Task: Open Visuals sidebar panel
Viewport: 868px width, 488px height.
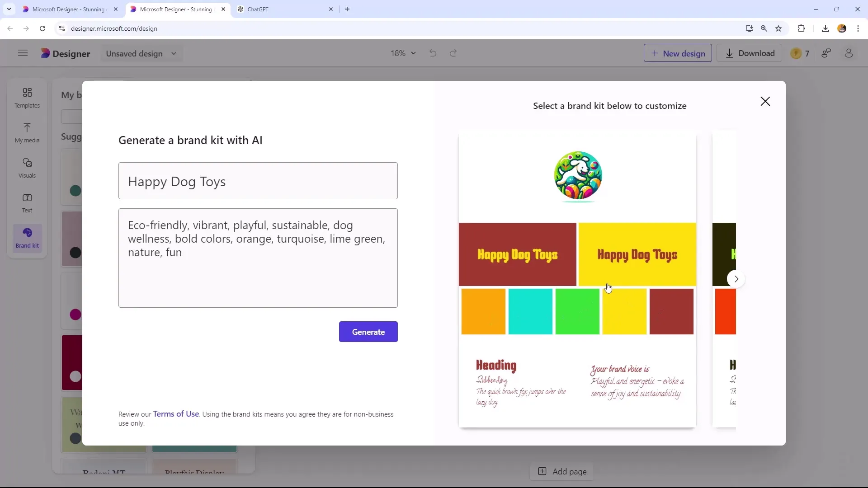Action: point(27,168)
